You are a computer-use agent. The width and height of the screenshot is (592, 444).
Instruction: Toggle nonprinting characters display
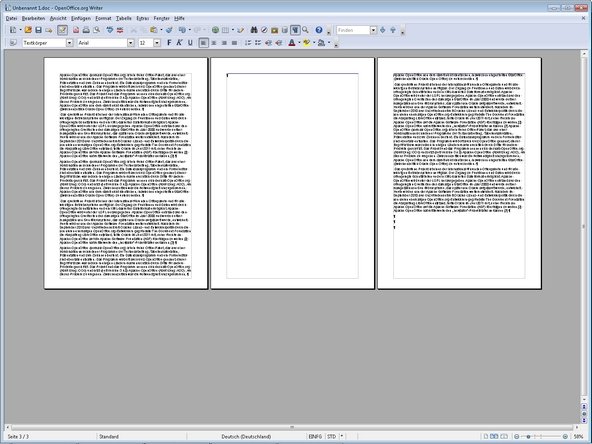click(295, 30)
